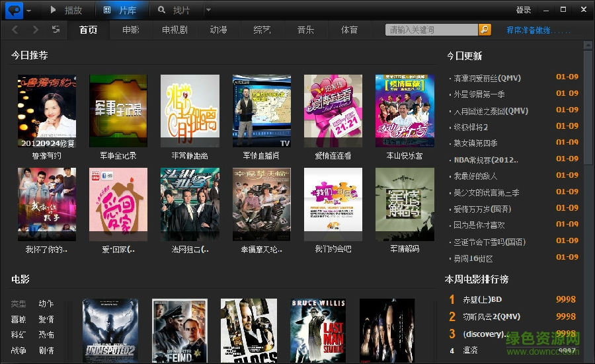Open the 军事全记录 thumbnail
The height and width of the screenshot is (364, 595).
click(118, 110)
